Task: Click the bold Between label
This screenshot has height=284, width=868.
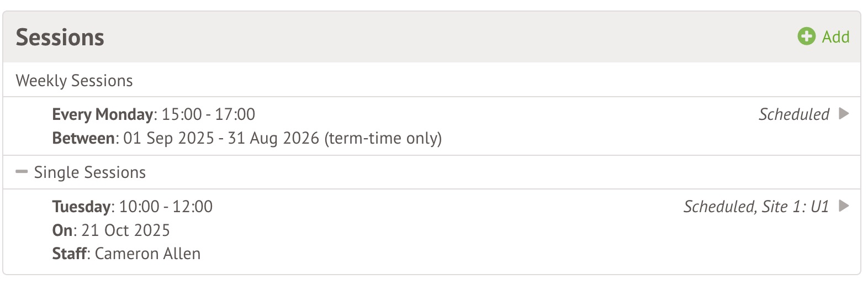Action: point(83,138)
